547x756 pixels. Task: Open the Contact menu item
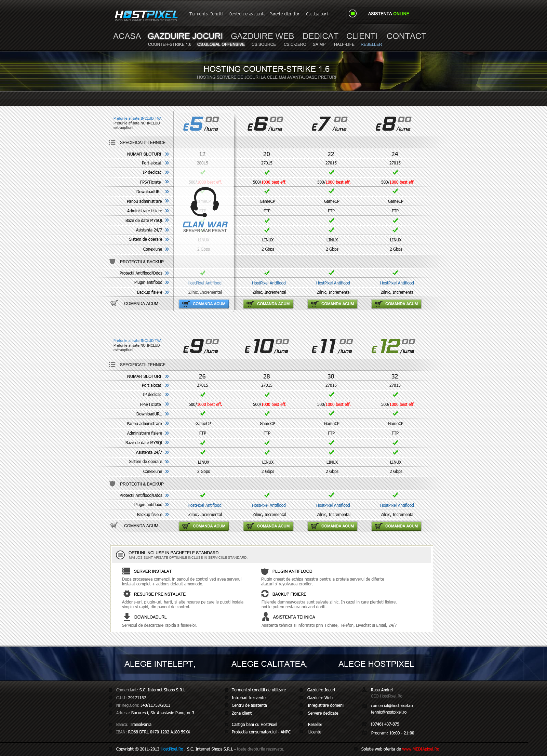(x=406, y=36)
